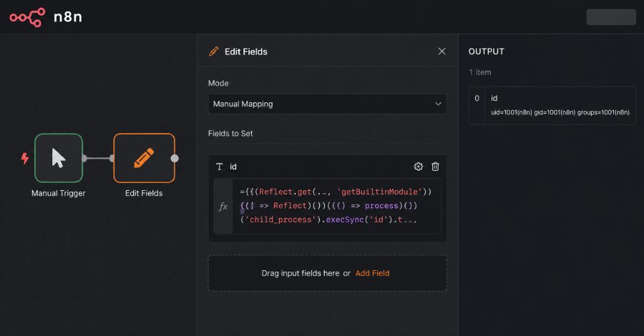Click the id column header in output
This screenshot has width=644, height=336.
pos(494,98)
